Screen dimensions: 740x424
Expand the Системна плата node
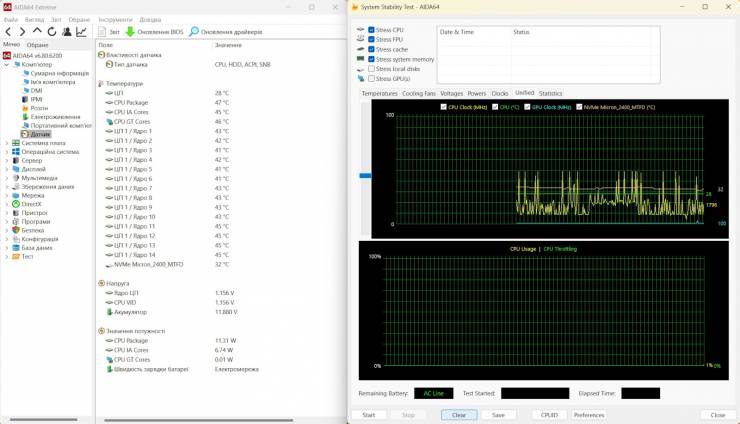click(7, 143)
